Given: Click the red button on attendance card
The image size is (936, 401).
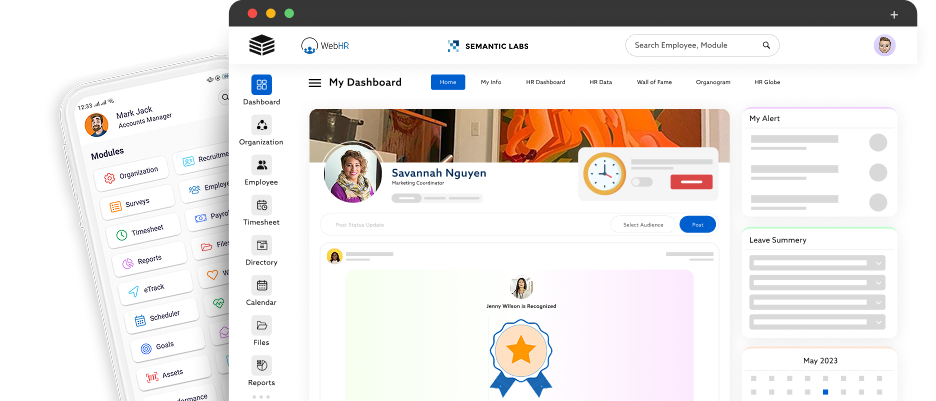Looking at the screenshot, I should [x=691, y=181].
